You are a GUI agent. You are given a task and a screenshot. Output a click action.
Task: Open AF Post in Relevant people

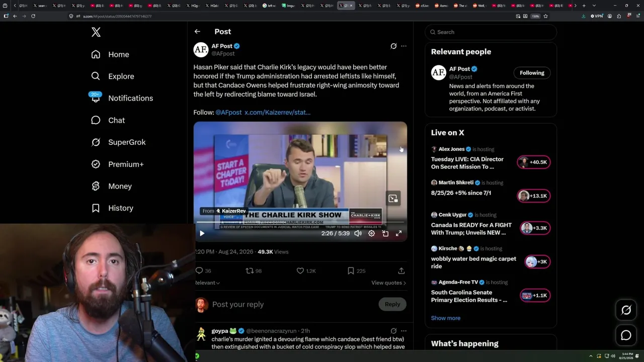[459, 69]
